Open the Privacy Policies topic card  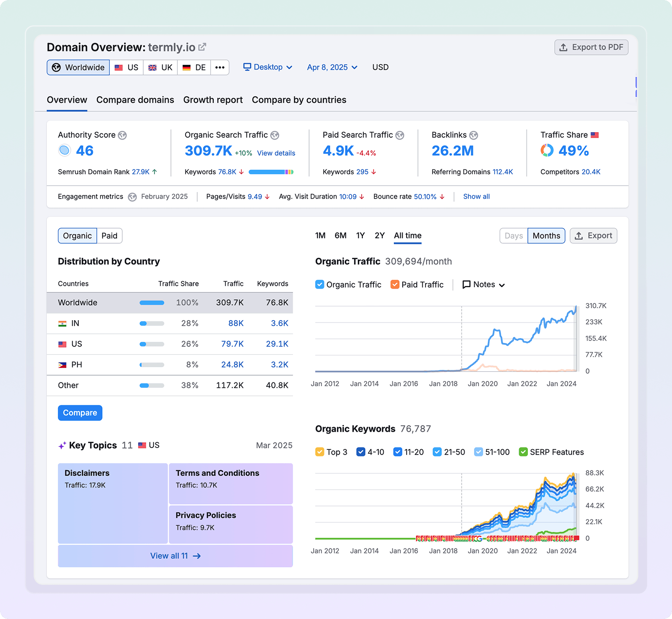pyautogui.click(x=231, y=525)
